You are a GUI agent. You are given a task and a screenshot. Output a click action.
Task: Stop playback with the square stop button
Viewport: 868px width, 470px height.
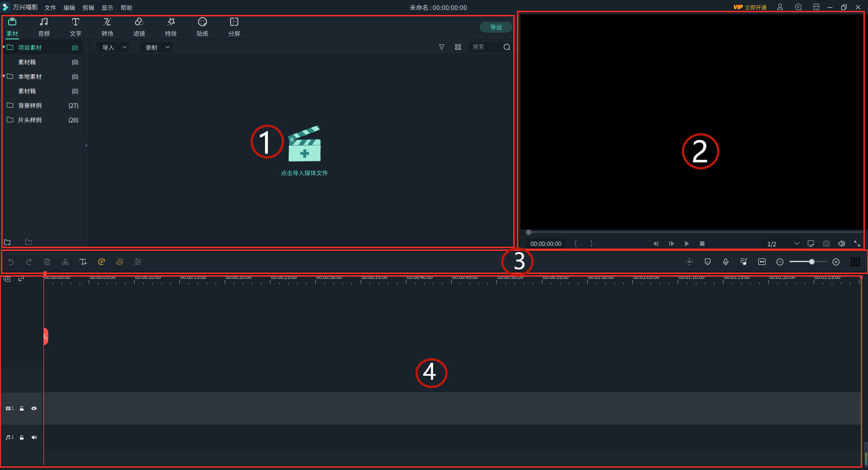point(702,244)
